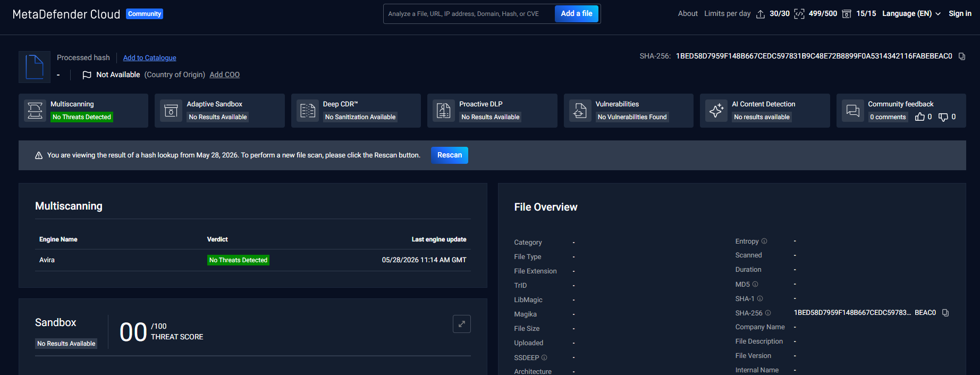Click the upload limit icon beside 30/30
This screenshot has width=980, height=375.
pos(761,14)
